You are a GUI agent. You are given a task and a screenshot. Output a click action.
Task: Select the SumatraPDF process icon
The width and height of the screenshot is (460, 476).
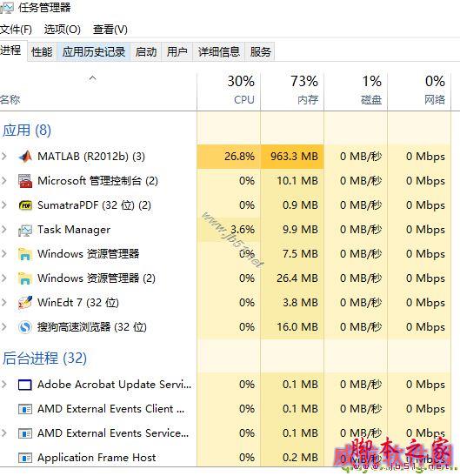click(25, 205)
